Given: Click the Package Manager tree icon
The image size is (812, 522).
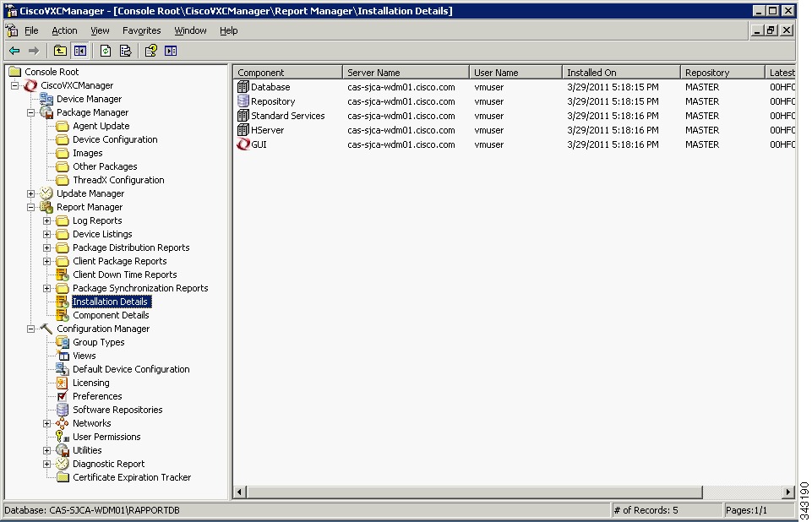Looking at the screenshot, I should [x=46, y=112].
